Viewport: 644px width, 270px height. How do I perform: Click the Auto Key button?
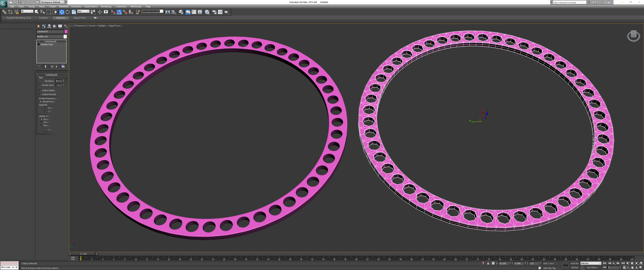(x=575, y=263)
